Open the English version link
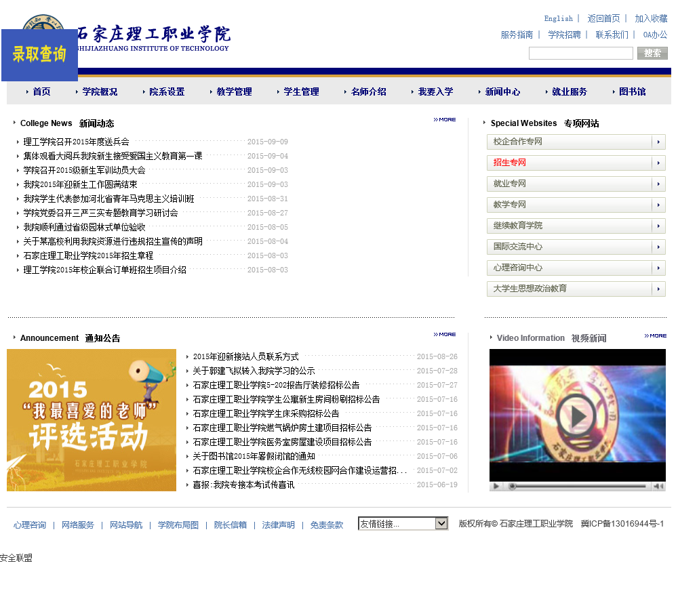 pos(558,18)
